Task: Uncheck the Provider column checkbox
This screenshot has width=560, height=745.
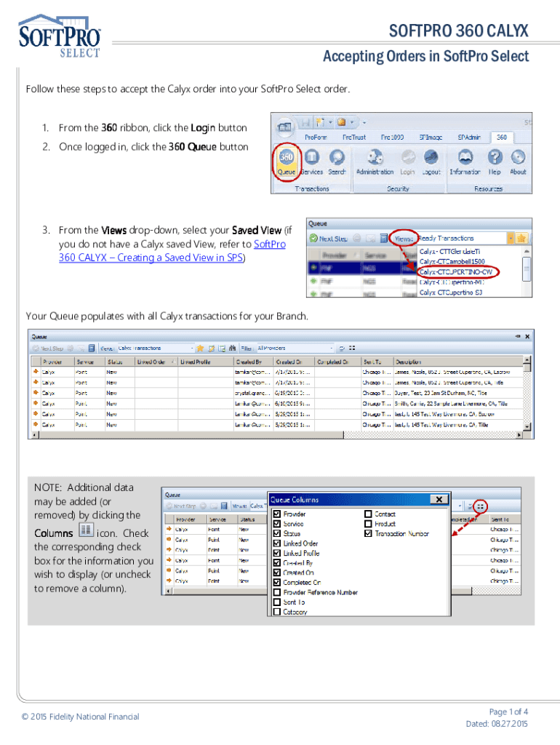Action: point(277,514)
